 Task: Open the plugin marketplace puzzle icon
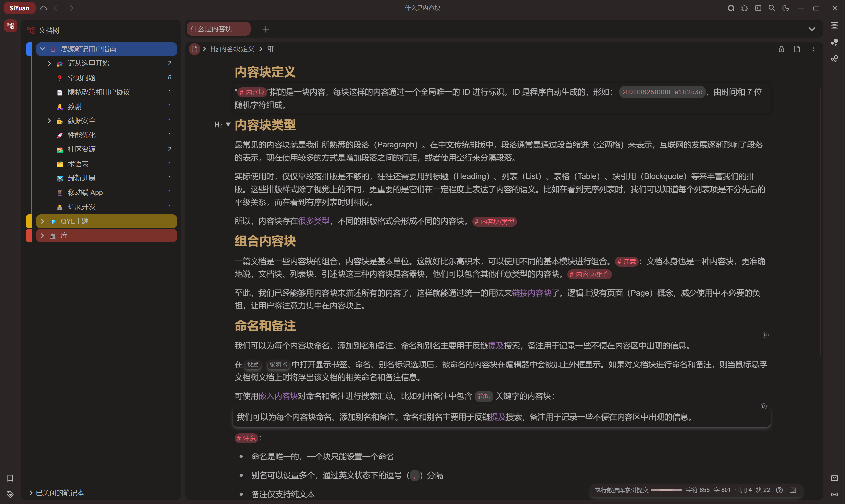(744, 8)
